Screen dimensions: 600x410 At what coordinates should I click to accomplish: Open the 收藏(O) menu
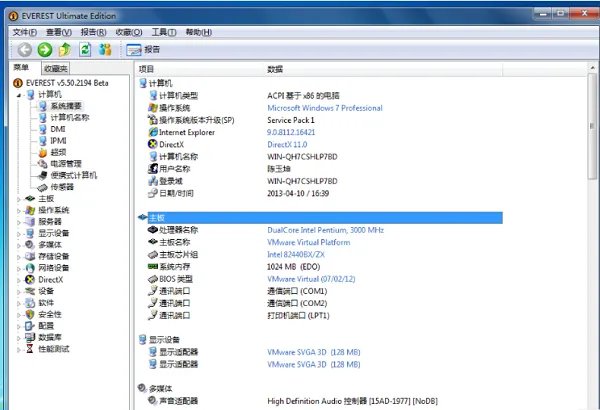(129, 32)
